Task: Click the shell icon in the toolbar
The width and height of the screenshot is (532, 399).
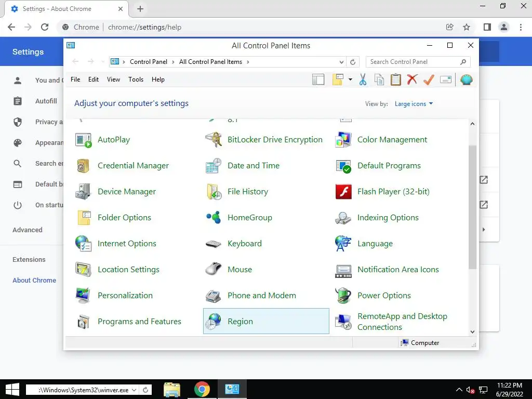Action: click(x=467, y=79)
